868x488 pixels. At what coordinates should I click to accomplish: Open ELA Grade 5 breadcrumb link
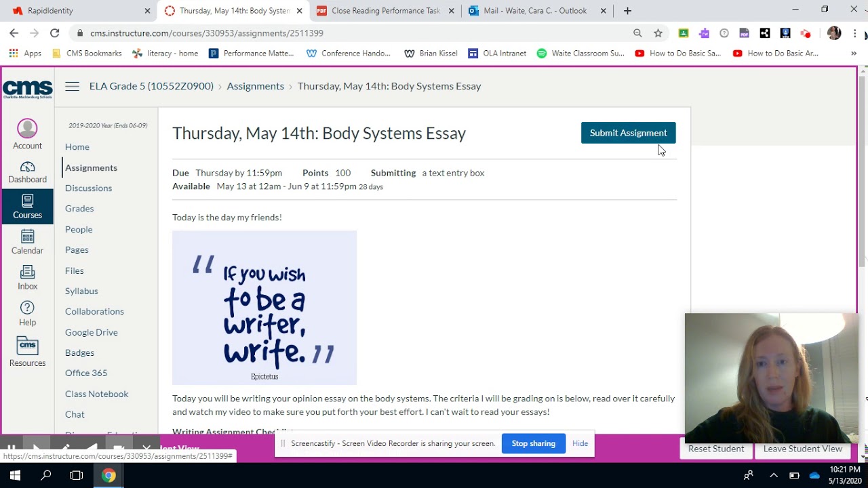coord(151,86)
